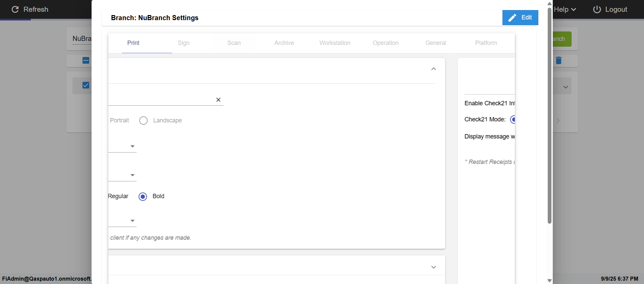Screen dimensions: 644x284
Task: Toggle the checked blue checkbox behind dialog
Action: click(86, 85)
